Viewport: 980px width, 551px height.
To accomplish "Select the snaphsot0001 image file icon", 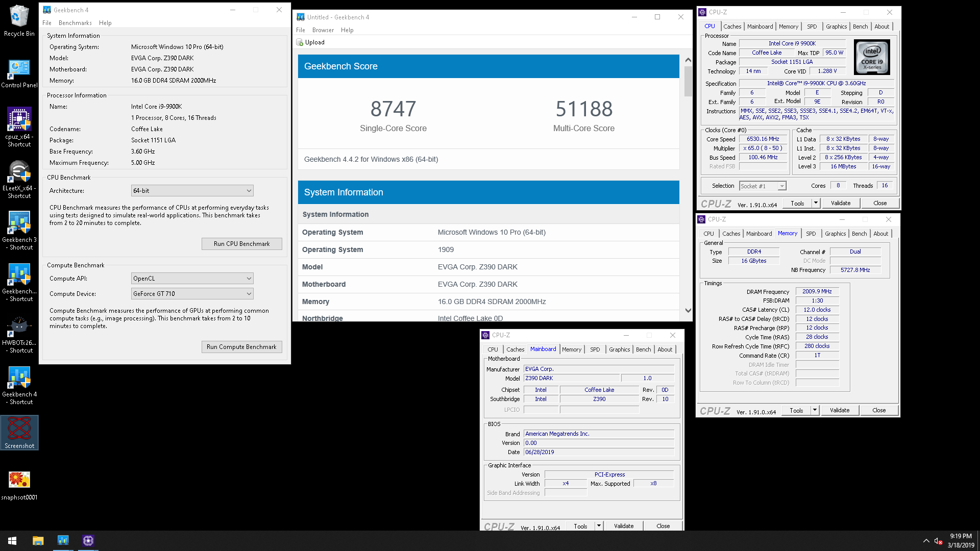I will [19, 485].
